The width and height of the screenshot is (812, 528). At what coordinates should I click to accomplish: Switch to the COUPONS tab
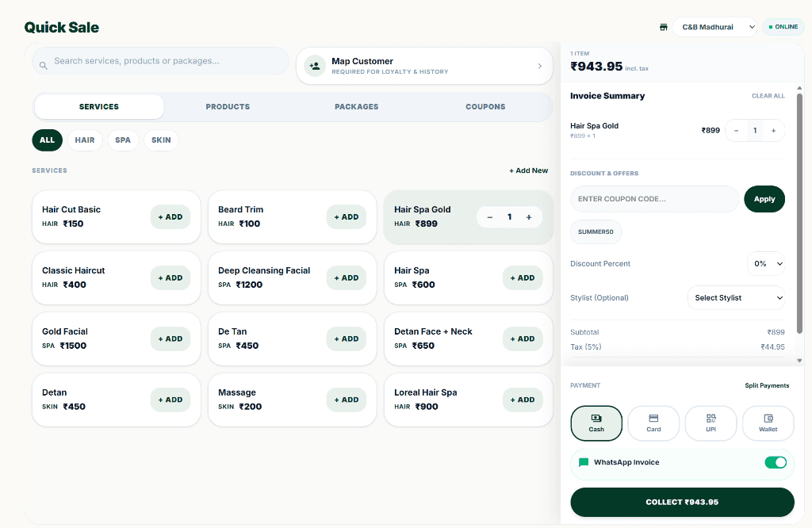(485, 107)
